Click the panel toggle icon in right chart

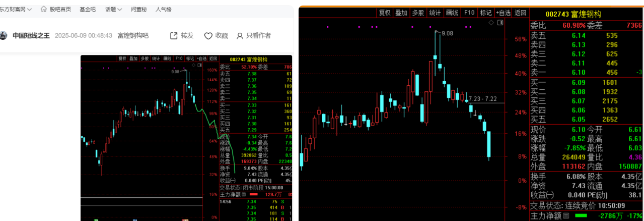[x=500, y=23]
